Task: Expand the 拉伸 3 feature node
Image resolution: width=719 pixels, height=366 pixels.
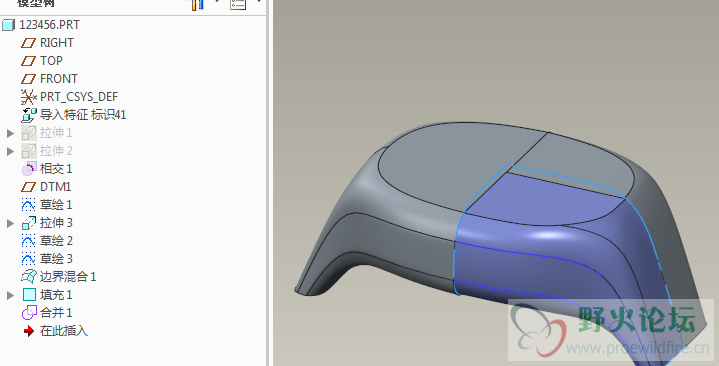Action: [11, 223]
